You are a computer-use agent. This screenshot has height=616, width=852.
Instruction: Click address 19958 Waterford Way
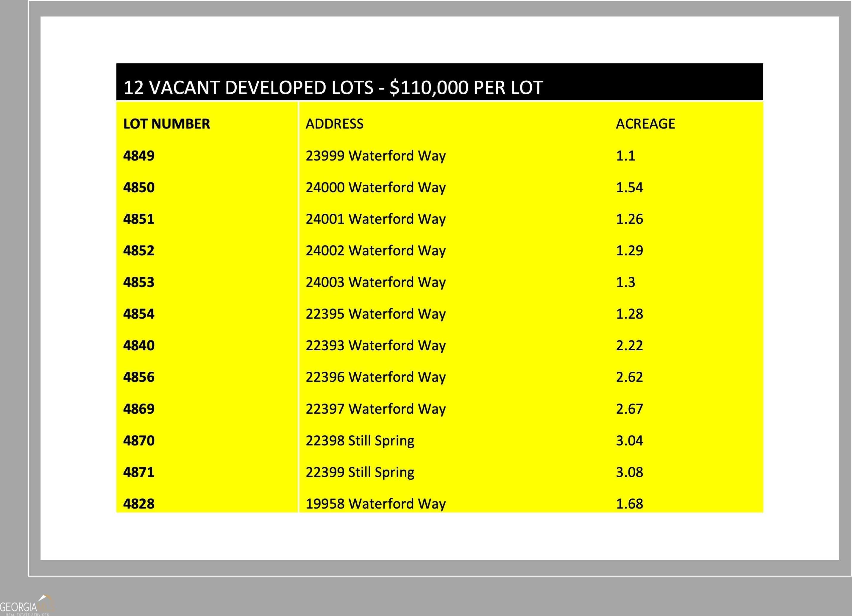375,504
